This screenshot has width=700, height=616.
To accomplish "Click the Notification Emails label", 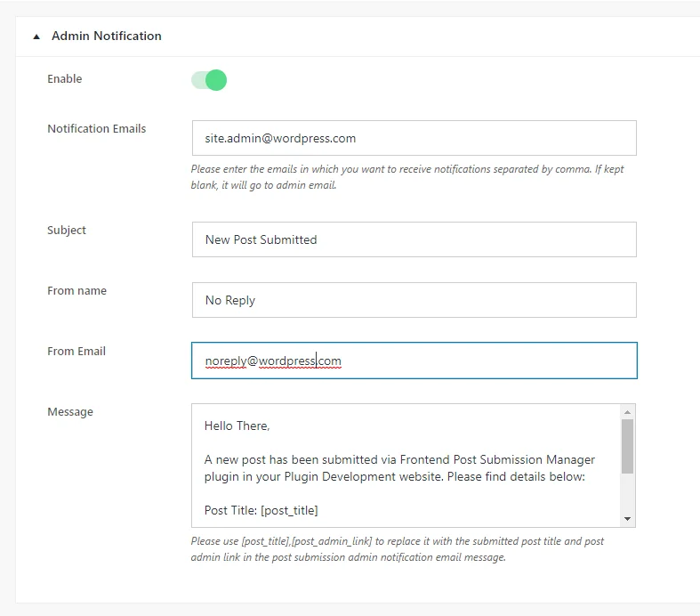I will [x=97, y=129].
